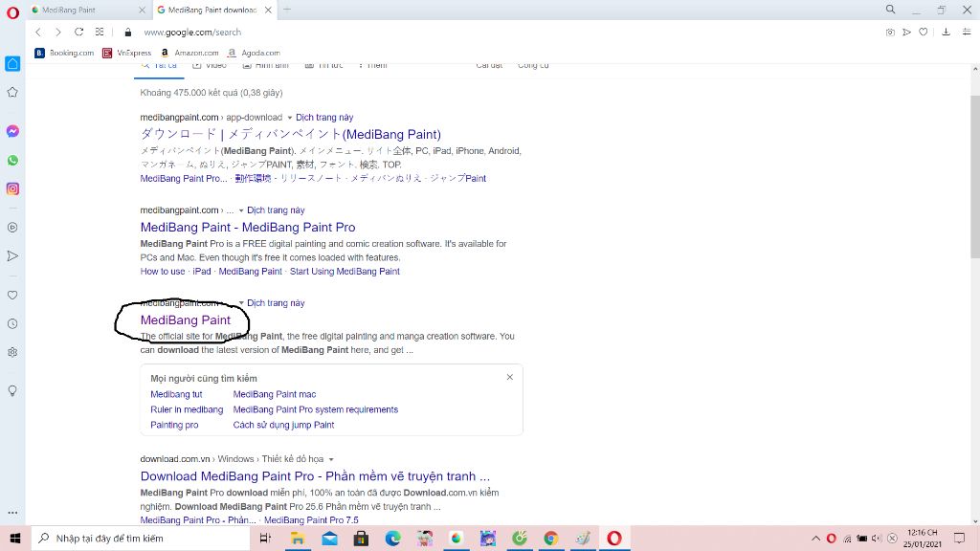Open the VnExpress bookmark
This screenshot has width=980, height=551.
pos(127,54)
